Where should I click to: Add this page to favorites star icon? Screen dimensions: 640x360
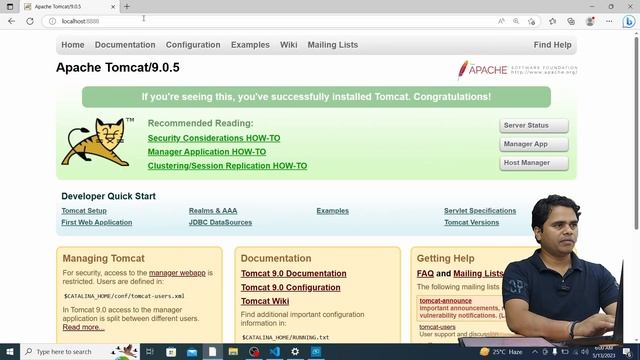pos(531,21)
